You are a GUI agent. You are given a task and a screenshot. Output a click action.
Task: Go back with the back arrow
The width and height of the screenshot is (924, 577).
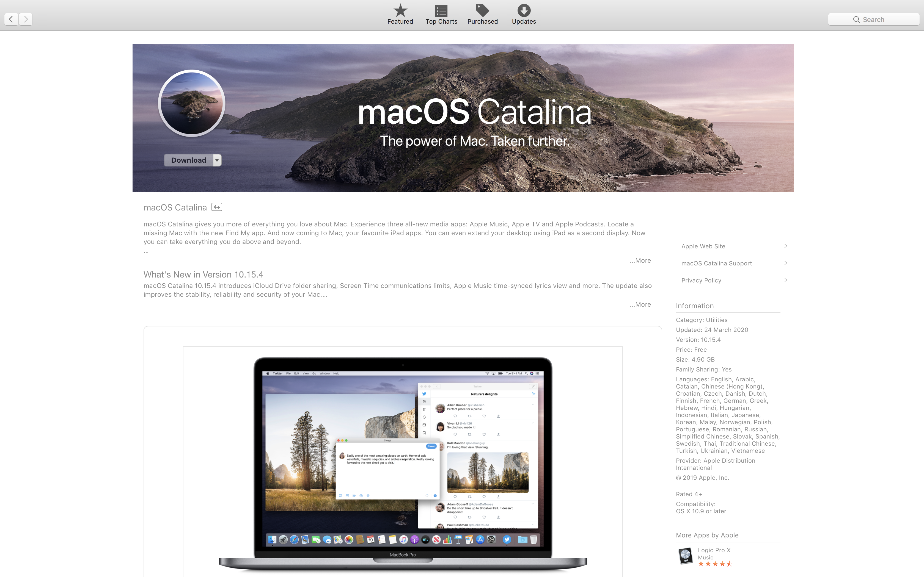(11, 19)
